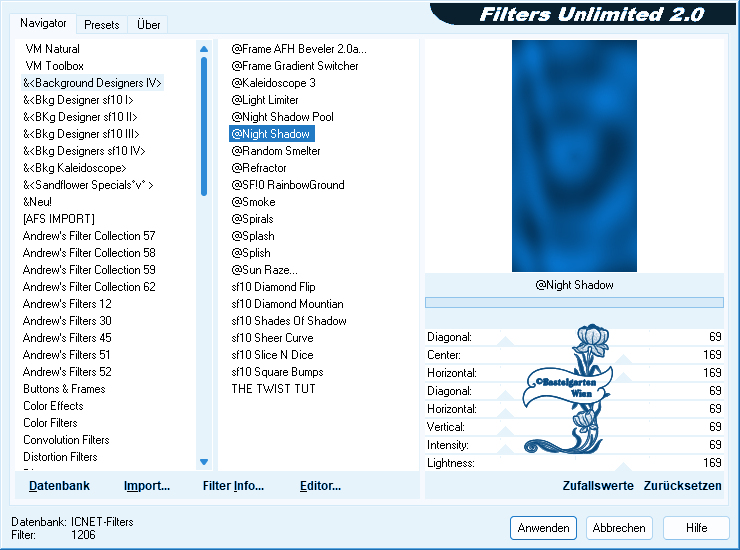Click the Center slider handle

click(623, 359)
